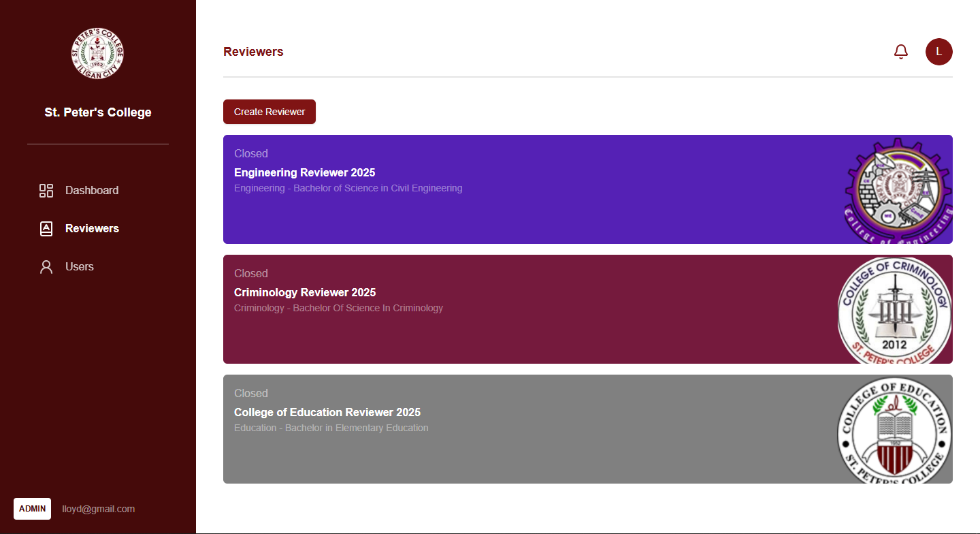Click the St. Peter's College sidebar title
The image size is (980, 534).
pyautogui.click(x=98, y=112)
